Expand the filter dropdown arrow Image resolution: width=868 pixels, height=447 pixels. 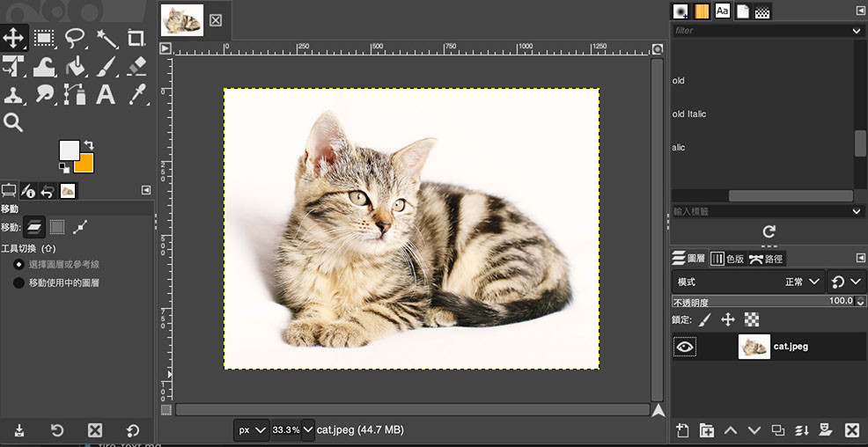pos(857,31)
